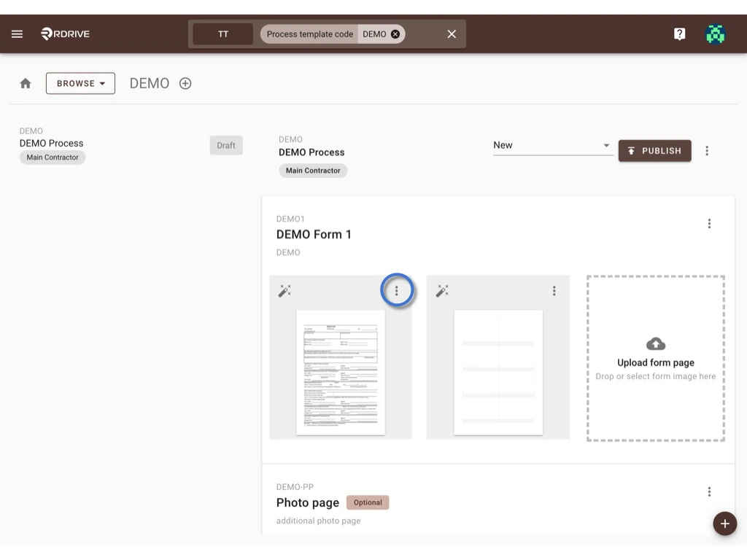The image size is (747, 560).
Task: Select the magic wand on the first form page
Action: pos(285,290)
